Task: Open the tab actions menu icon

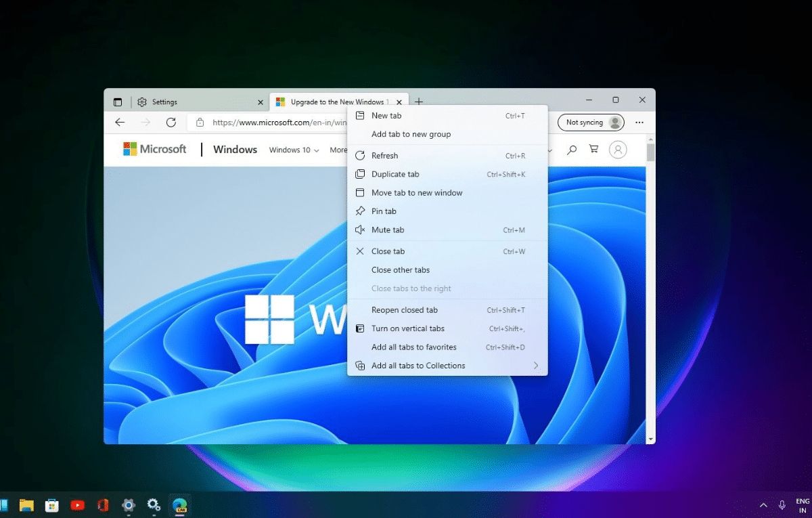Action: 118,102
